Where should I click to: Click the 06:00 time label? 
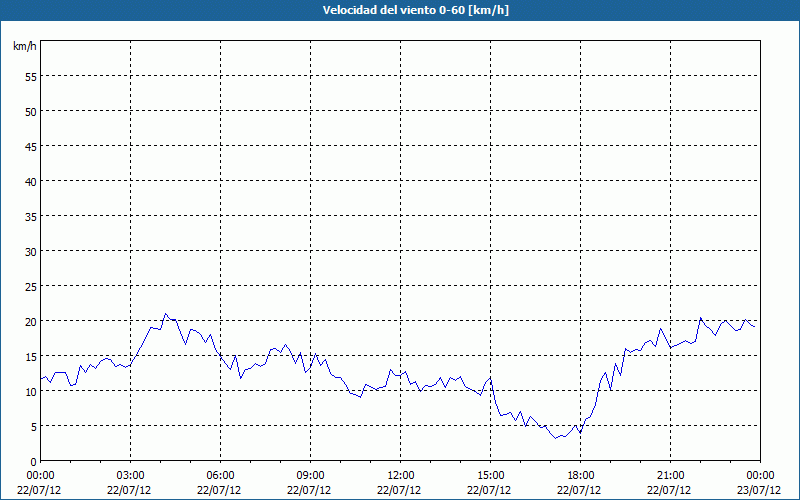click(x=220, y=476)
